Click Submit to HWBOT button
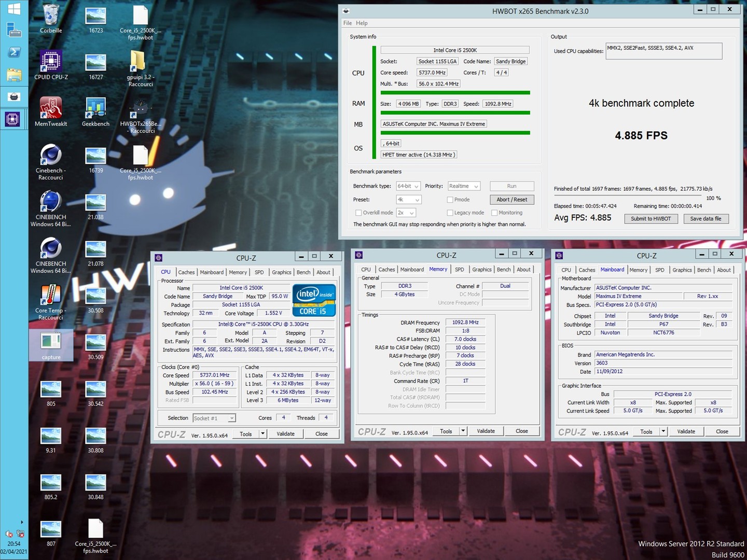The image size is (747, 560). click(x=651, y=219)
